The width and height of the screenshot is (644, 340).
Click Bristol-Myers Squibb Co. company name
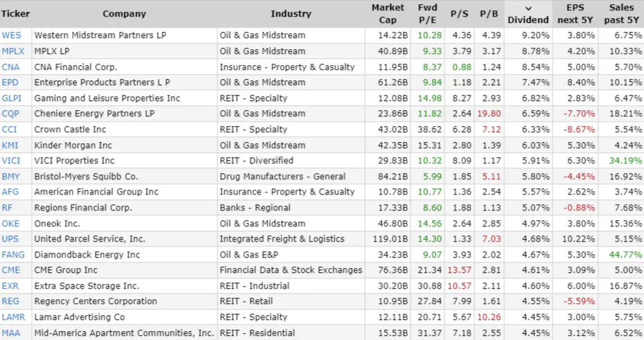[x=87, y=177]
